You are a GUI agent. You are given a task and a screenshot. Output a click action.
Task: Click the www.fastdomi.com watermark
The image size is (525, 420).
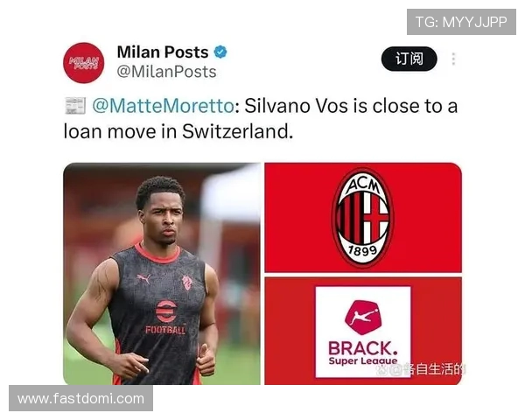(81, 398)
